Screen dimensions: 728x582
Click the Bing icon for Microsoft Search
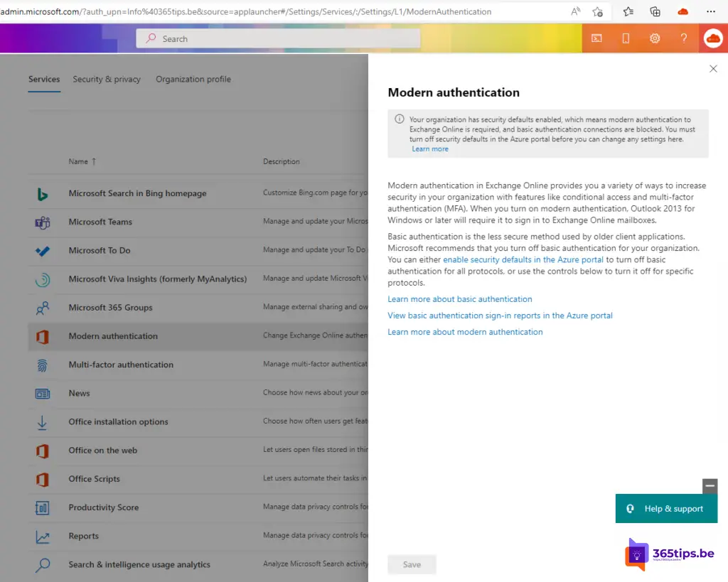point(42,194)
